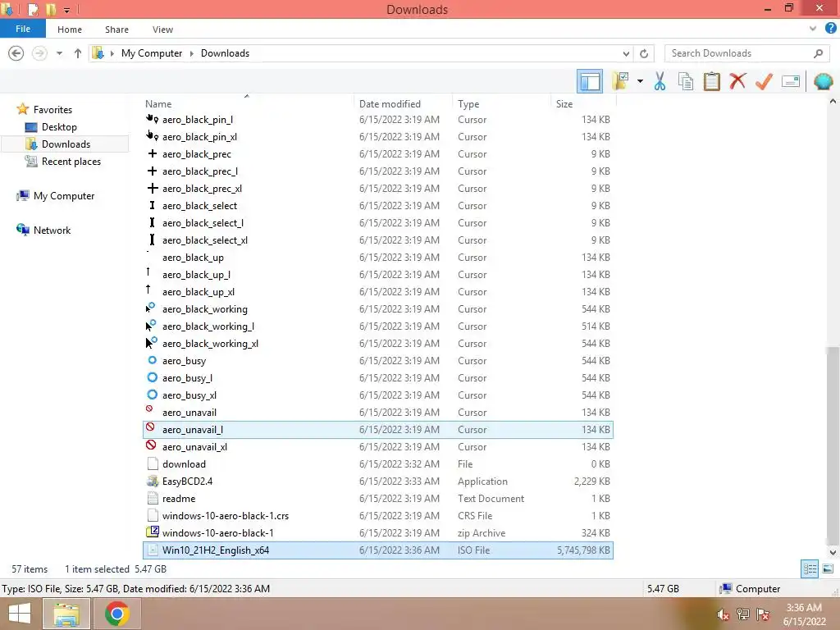Sort by the Type column header
Viewport: 840px width, 630px height.
tap(468, 104)
